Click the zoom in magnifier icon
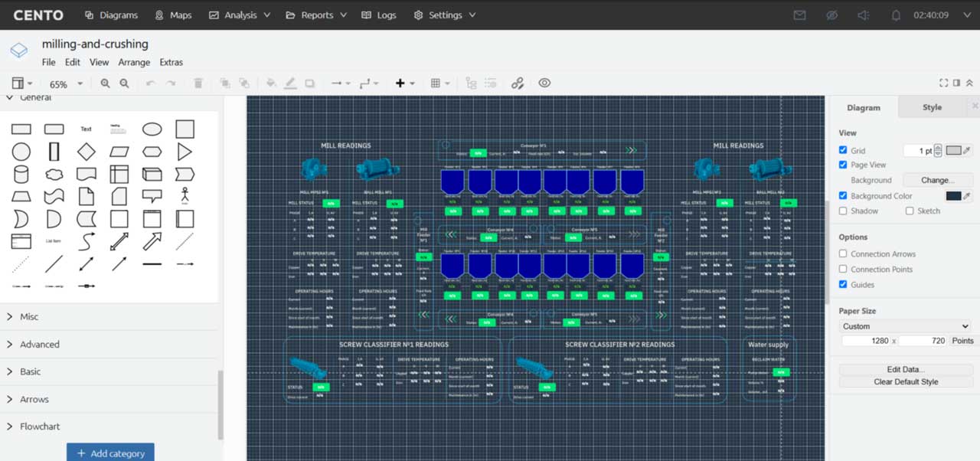This screenshot has height=461, width=980. (x=106, y=83)
